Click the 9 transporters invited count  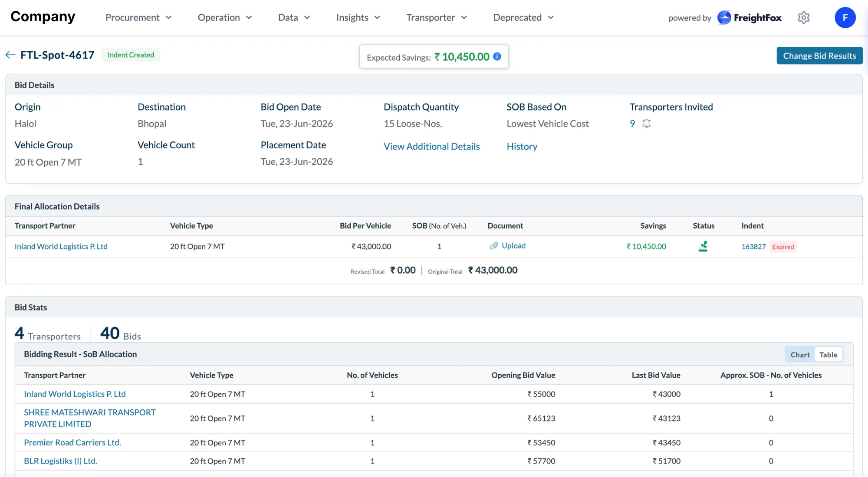(x=632, y=124)
